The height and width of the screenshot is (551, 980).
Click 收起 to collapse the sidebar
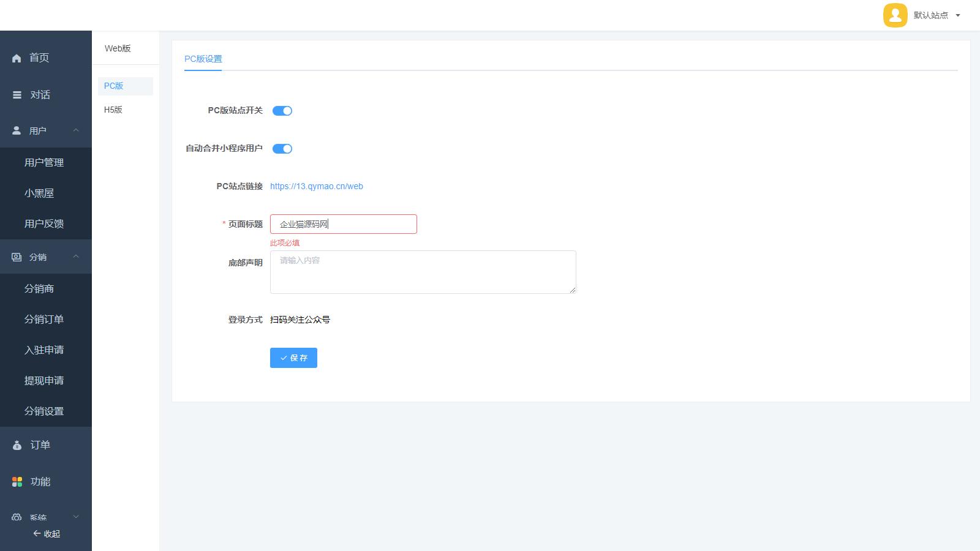pos(47,534)
